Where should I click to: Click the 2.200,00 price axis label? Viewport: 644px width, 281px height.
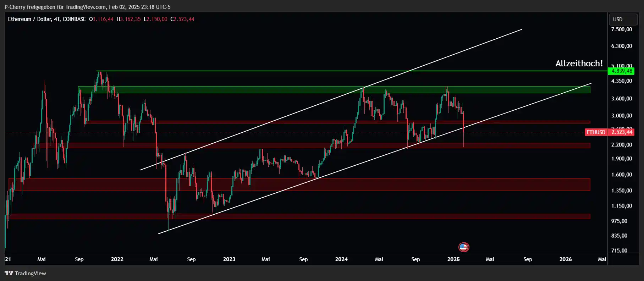click(x=622, y=145)
